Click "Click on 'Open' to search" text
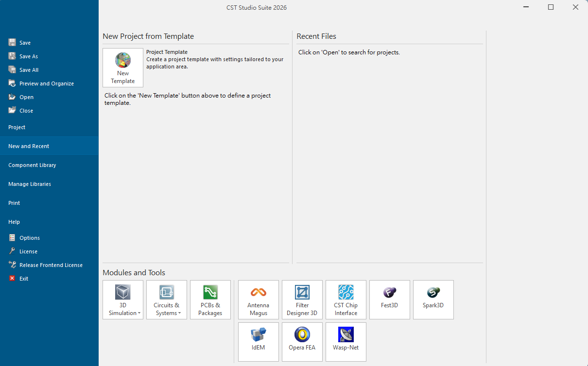The height and width of the screenshot is (366, 588). 349,52
